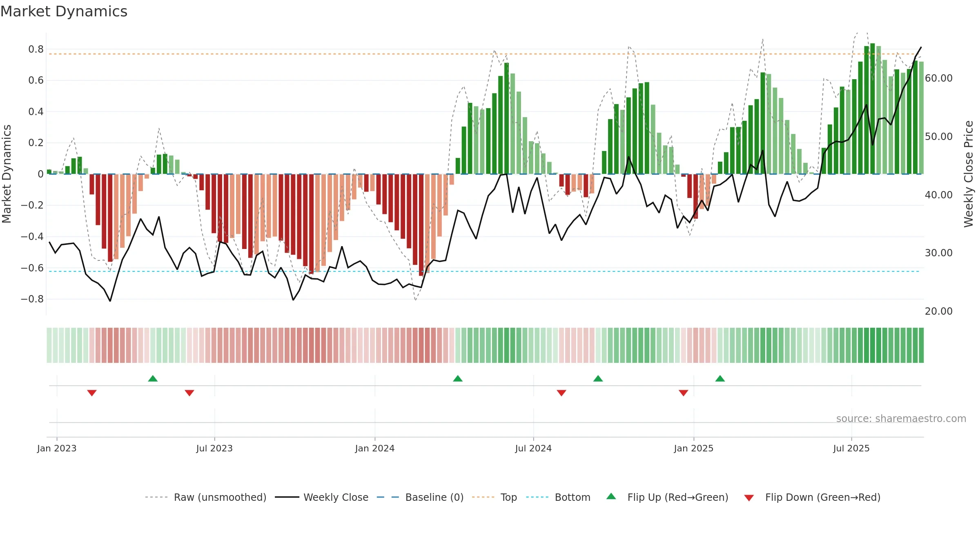
Task: Click the 0.4 left axis tick
Action: click(x=36, y=112)
